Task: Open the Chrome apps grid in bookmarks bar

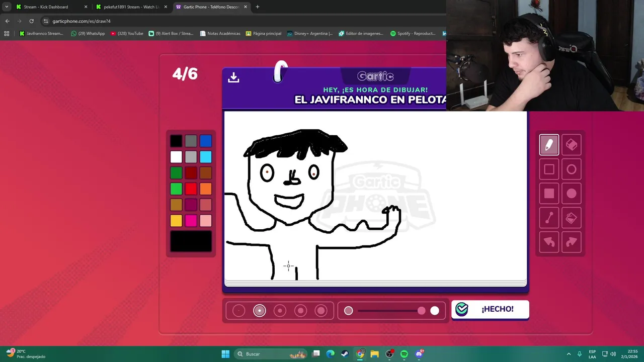Action: [x=7, y=34]
